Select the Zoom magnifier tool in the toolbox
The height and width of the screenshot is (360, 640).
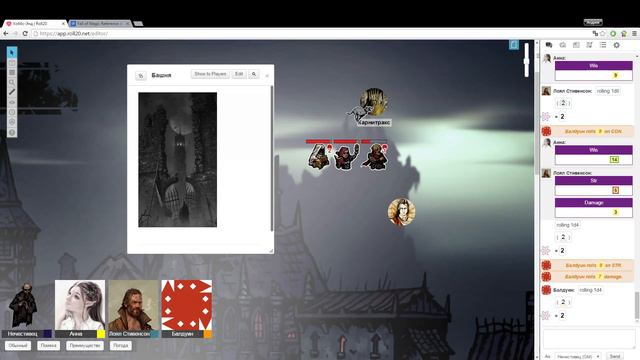(x=12, y=82)
